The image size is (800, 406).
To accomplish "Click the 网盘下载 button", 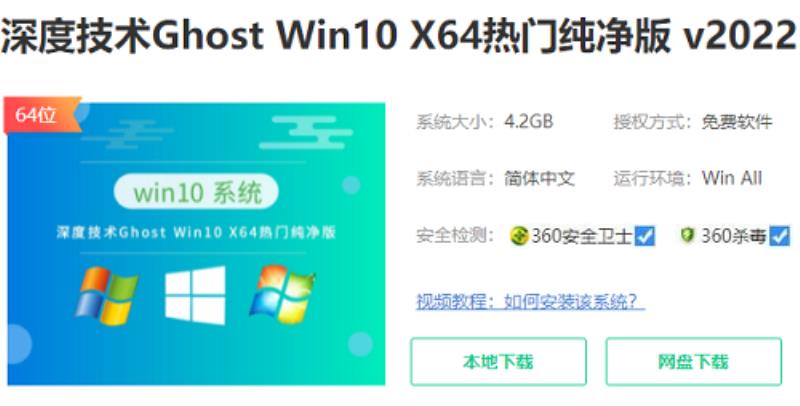I will pos(693,362).
